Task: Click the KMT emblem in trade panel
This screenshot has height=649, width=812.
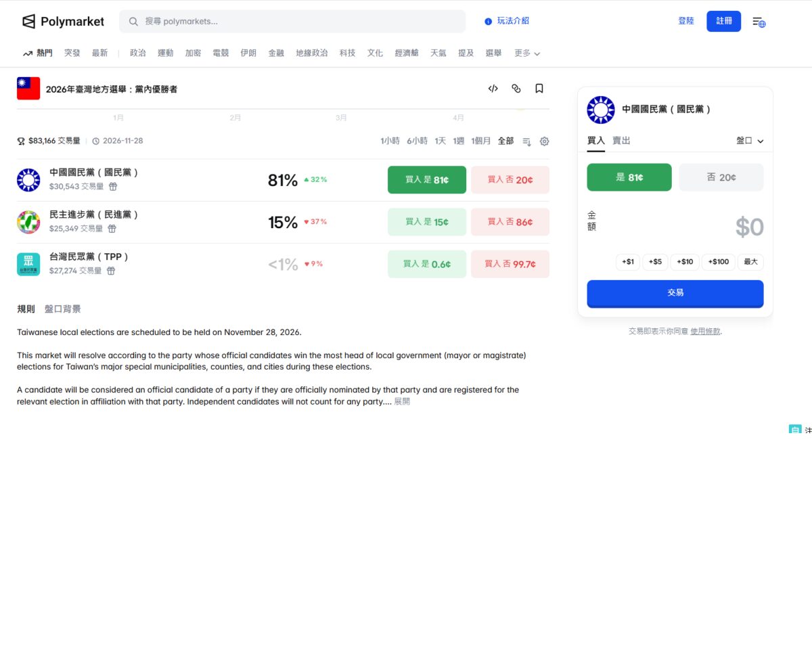Action: [x=601, y=110]
